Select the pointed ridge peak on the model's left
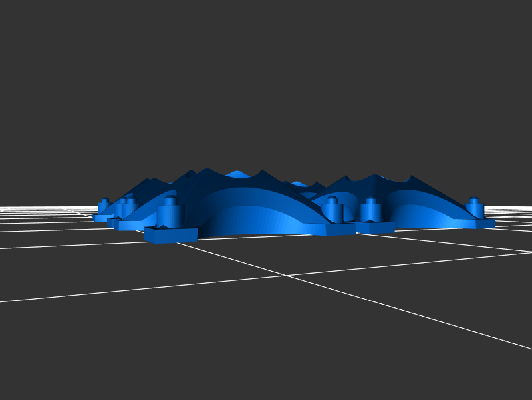 pos(153,179)
